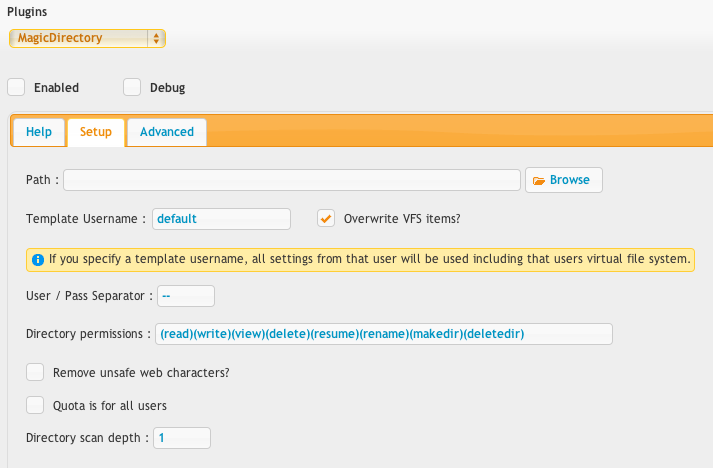Switch to the Help tab

[39, 132]
